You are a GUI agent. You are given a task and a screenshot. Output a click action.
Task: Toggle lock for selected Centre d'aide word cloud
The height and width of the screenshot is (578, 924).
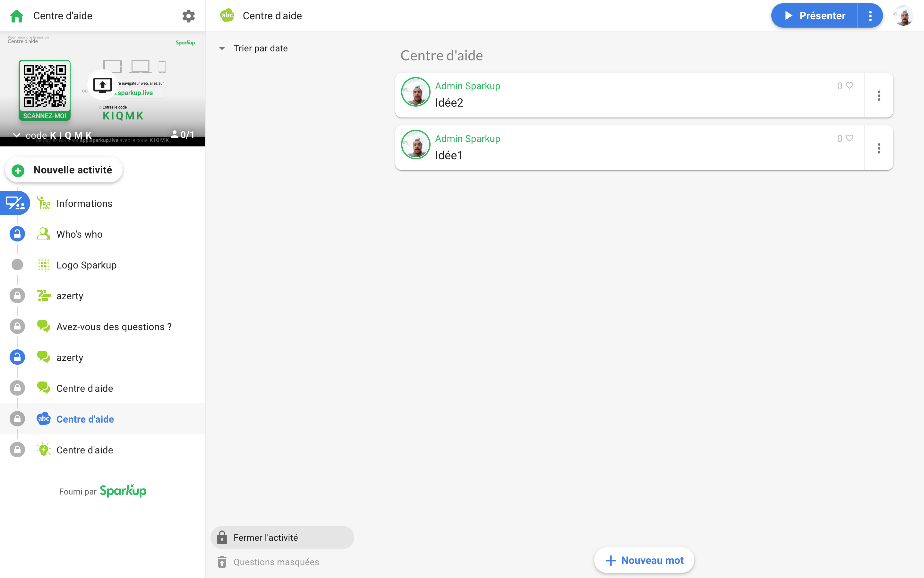click(x=17, y=419)
